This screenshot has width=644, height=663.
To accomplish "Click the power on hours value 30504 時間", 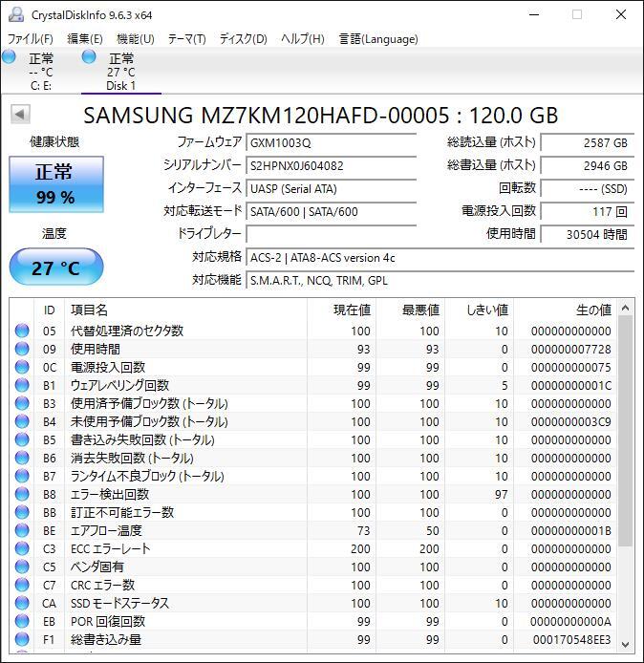I will (x=588, y=234).
